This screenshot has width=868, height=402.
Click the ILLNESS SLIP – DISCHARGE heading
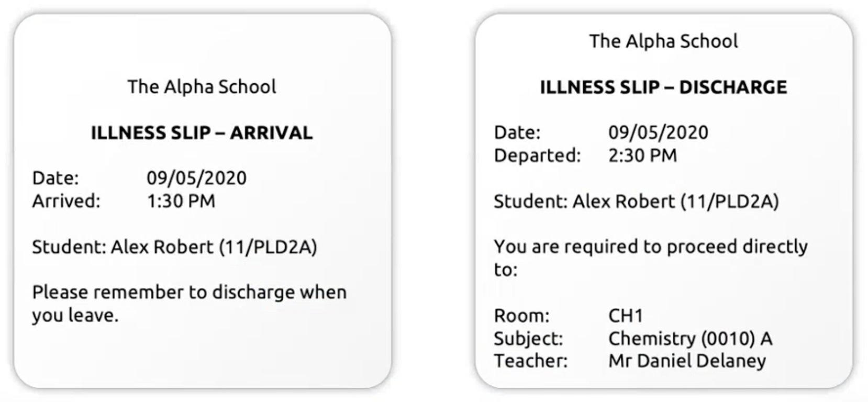[x=663, y=87]
